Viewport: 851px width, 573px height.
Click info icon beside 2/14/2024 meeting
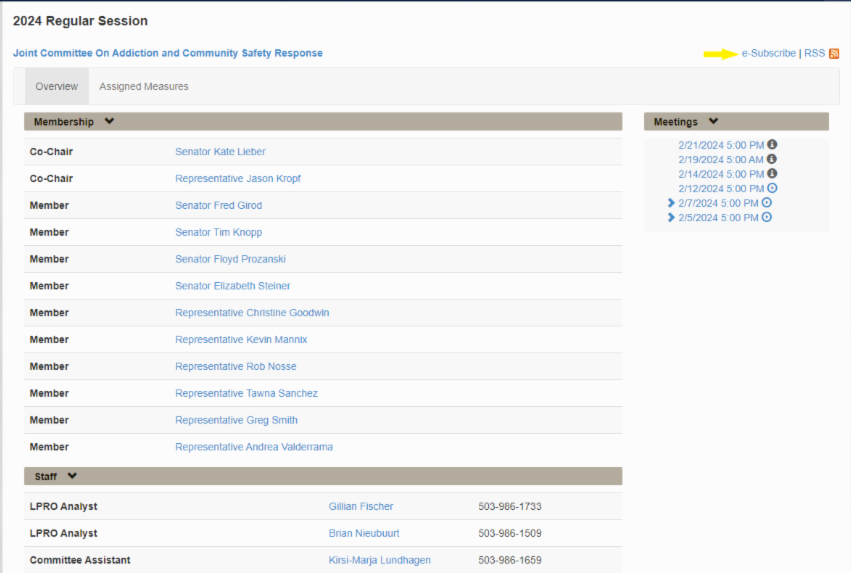pyautogui.click(x=772, y=174)
